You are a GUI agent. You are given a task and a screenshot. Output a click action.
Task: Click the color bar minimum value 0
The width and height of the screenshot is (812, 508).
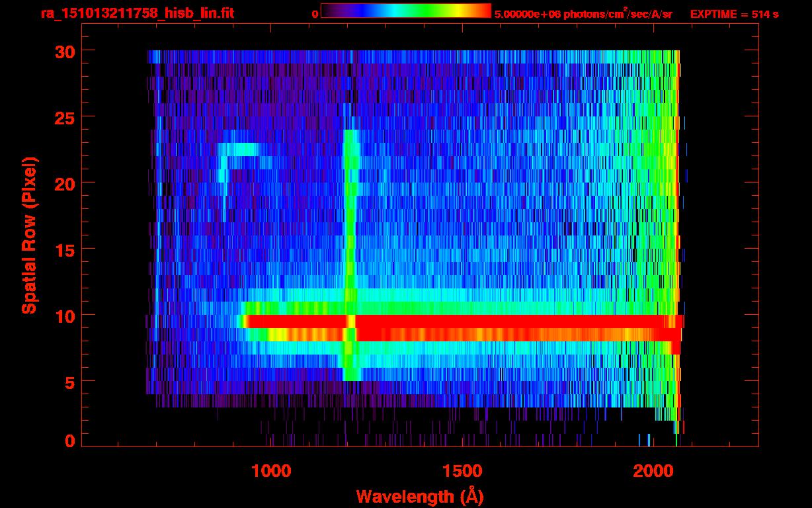click(315, 14)
